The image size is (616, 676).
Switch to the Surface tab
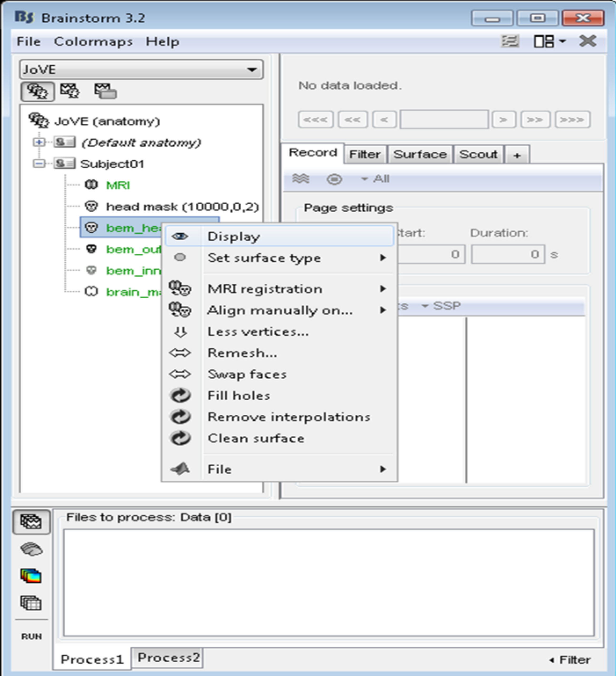pyautogui.click(x=420, y=155)
